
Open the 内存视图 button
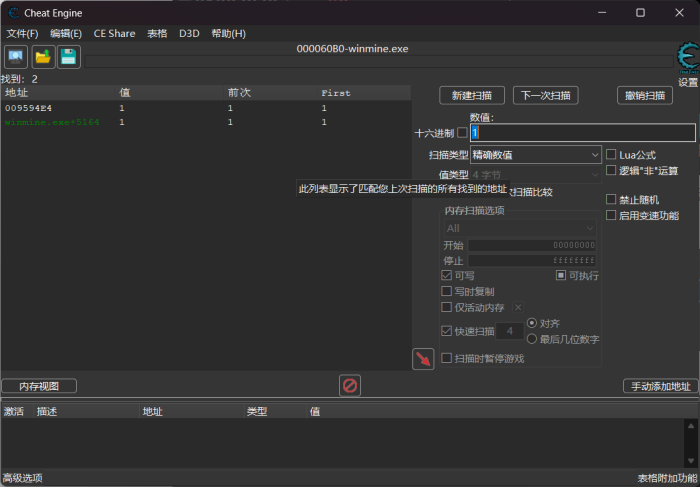[x=39, y=386]
